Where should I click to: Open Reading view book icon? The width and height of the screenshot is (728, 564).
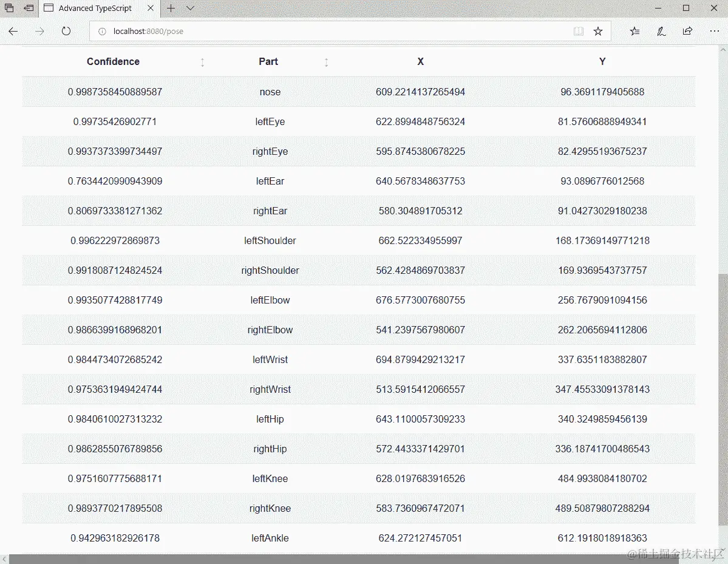[579, 31]
